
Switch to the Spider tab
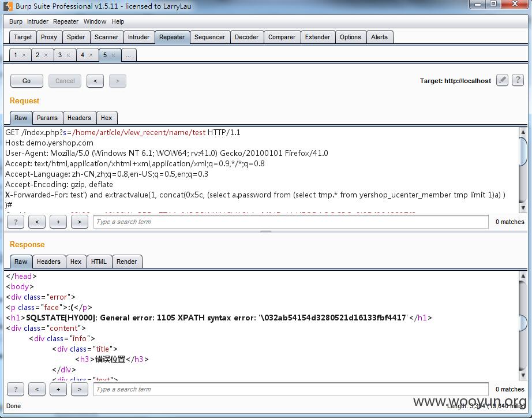coord(76,37)
